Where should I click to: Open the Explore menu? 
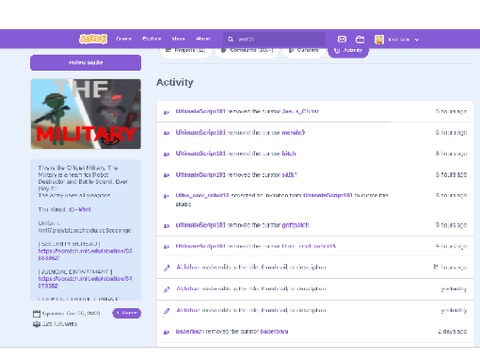pos(152,39)
